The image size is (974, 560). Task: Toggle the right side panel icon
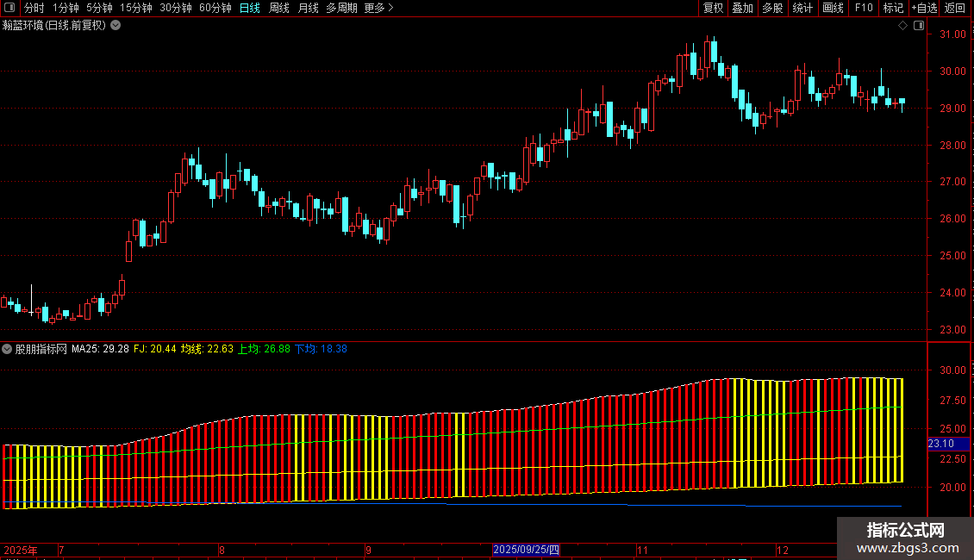919,26
